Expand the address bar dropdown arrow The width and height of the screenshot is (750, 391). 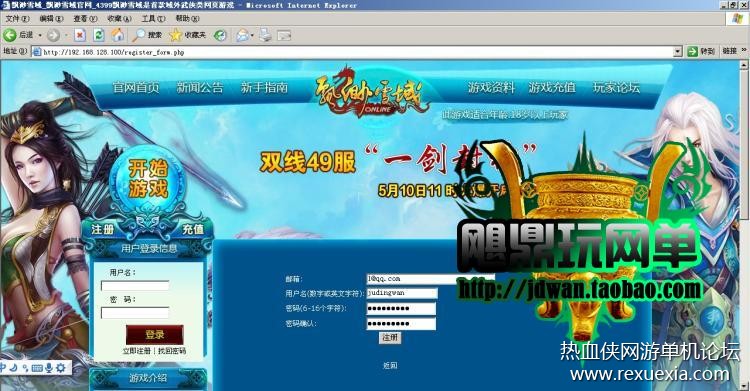677,52
